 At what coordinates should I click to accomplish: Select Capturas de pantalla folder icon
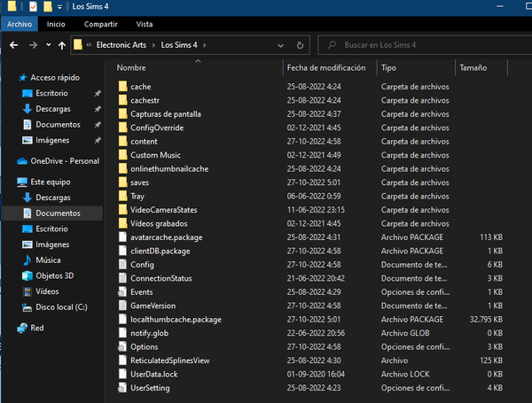pos(123,114)
